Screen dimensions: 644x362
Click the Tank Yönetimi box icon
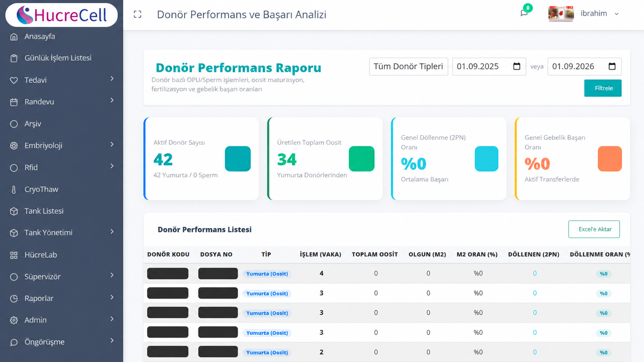point(14,233)
